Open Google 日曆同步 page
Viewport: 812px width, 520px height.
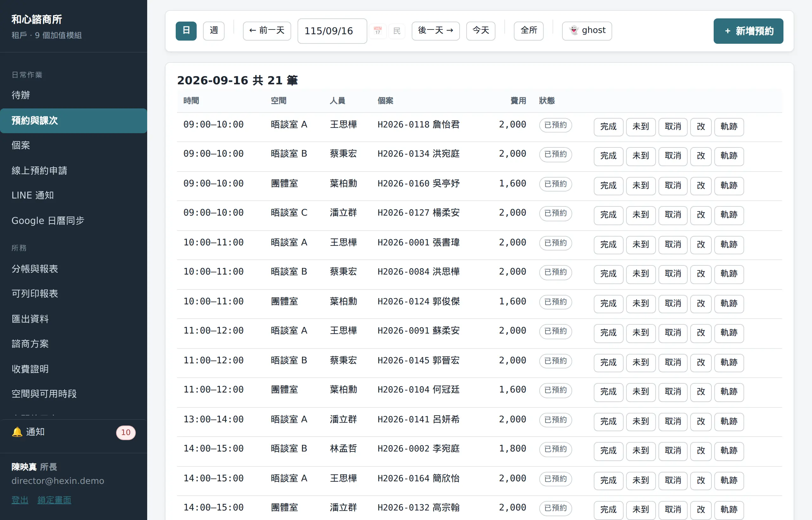[73, 220]
